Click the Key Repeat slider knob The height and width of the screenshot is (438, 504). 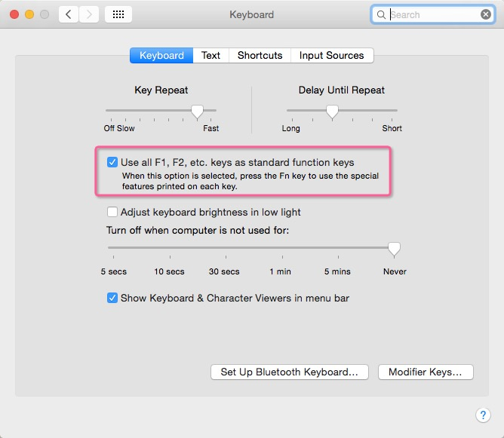point(197,112)
